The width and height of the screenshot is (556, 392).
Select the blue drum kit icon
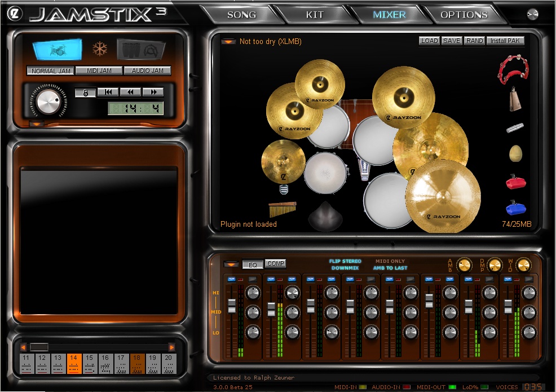pos(57,50)
